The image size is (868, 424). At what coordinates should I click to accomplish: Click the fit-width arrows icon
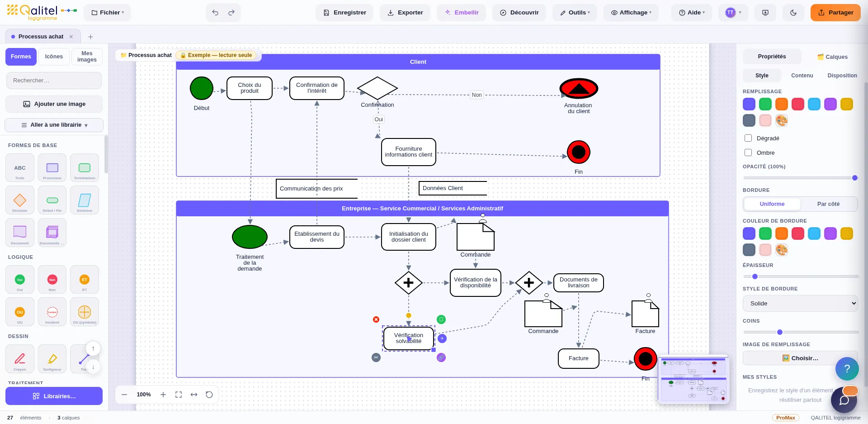[x=194, y=395]
